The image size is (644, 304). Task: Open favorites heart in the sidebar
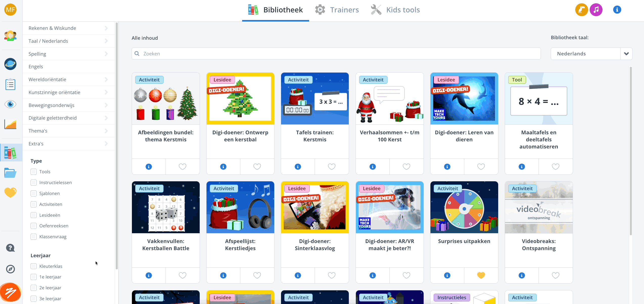[10, 192]
